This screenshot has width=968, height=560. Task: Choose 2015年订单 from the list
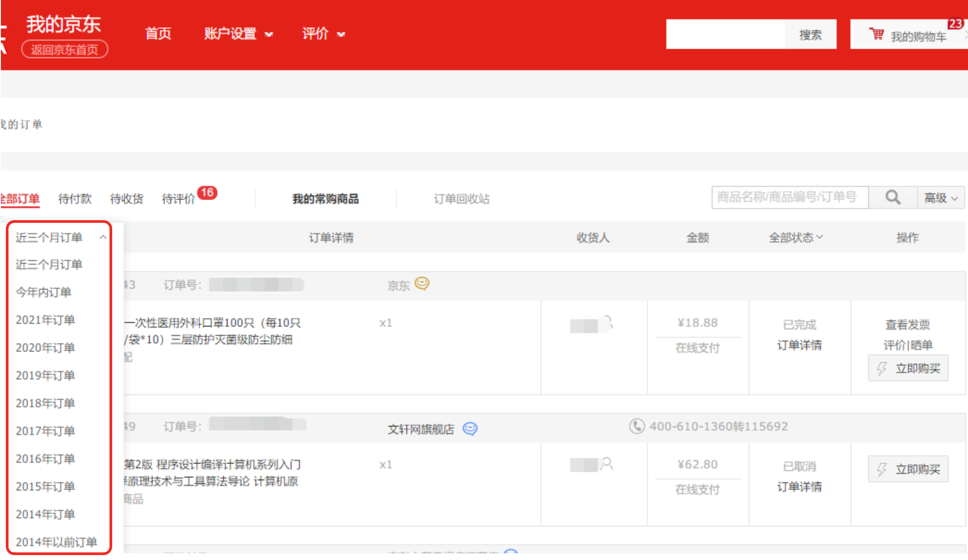coord(45,486)
